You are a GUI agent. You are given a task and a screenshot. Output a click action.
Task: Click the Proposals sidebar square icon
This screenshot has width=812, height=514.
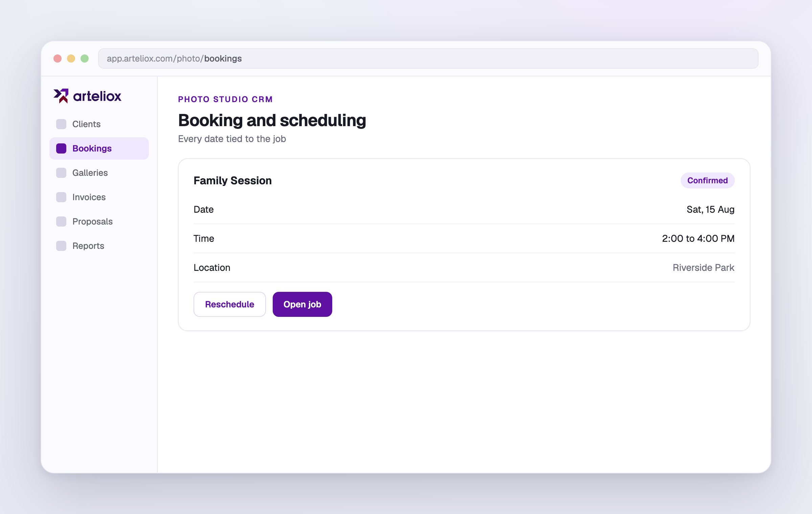pos(61,221)
